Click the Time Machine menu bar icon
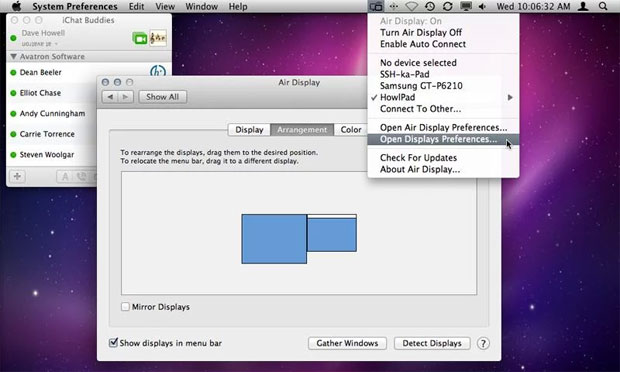Viewport: 620px width, 372px height. pos(430,6)
